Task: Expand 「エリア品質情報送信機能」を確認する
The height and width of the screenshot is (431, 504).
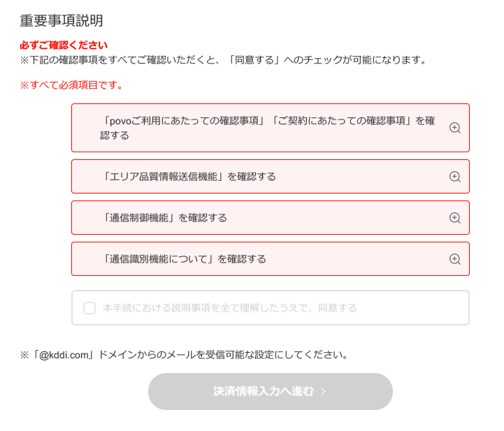Action: tap(271, 177)
